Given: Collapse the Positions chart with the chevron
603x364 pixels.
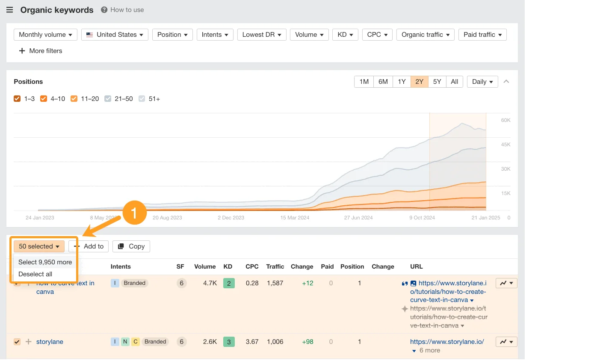Looking at the screenshot, I should [x=506, y=81].
